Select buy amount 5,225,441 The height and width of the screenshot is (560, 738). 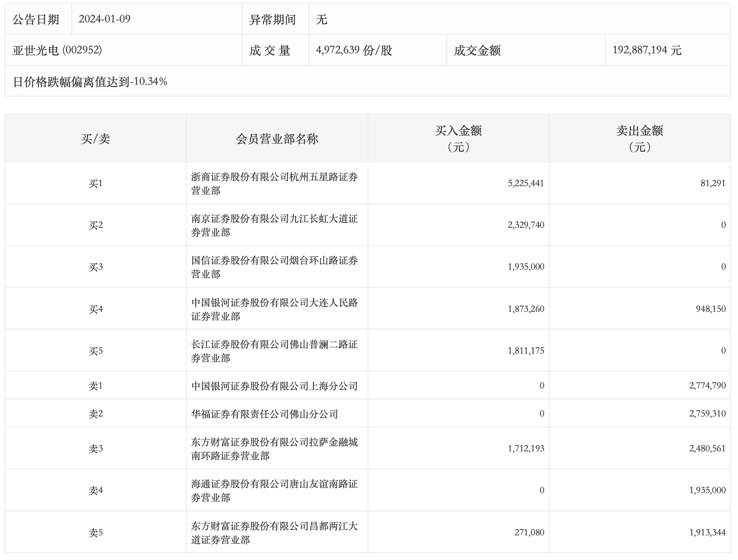coord(526,183)
